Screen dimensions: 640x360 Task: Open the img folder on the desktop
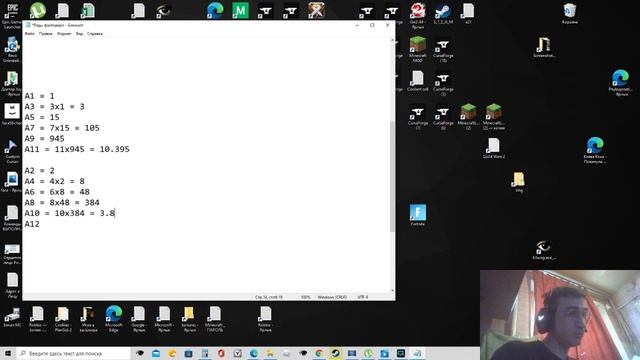518,182
